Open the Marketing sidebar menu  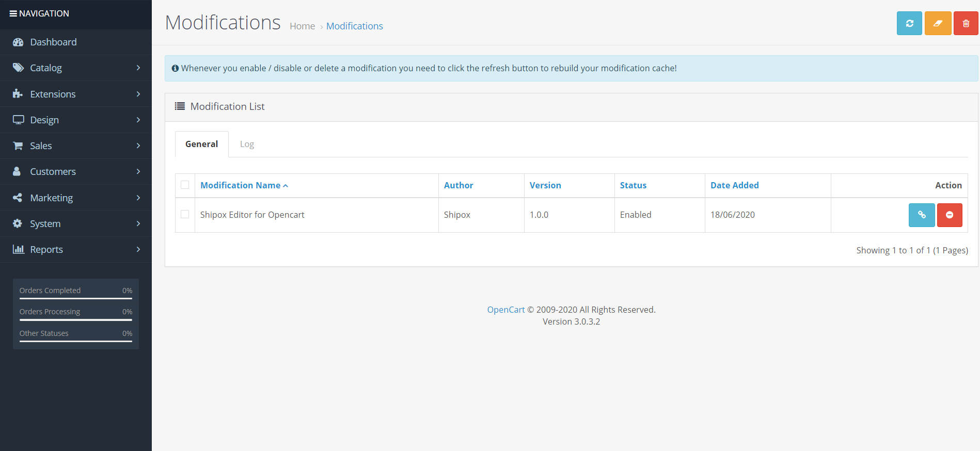[x=76, y=198]
